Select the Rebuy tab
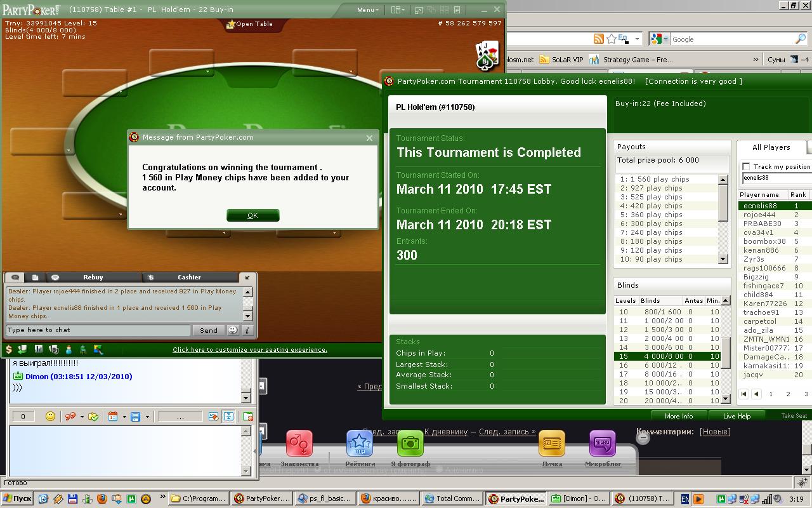The image size is (812, 508). (93, 277)
